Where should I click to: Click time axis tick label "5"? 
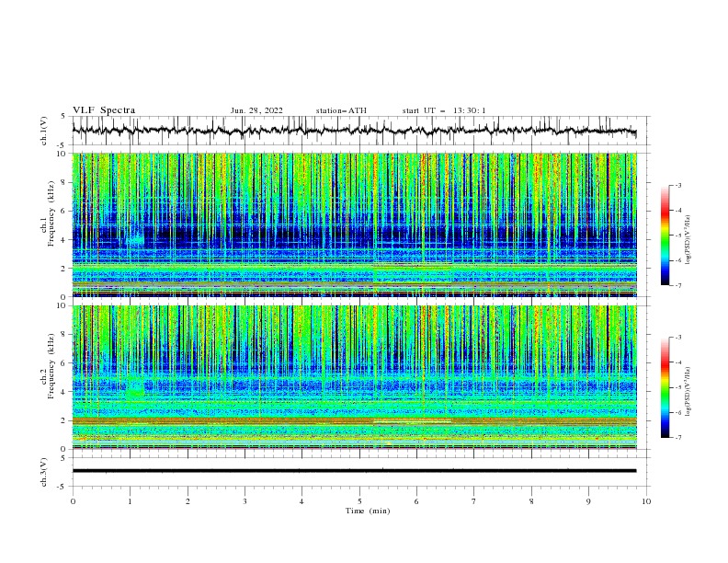(359, 501)
